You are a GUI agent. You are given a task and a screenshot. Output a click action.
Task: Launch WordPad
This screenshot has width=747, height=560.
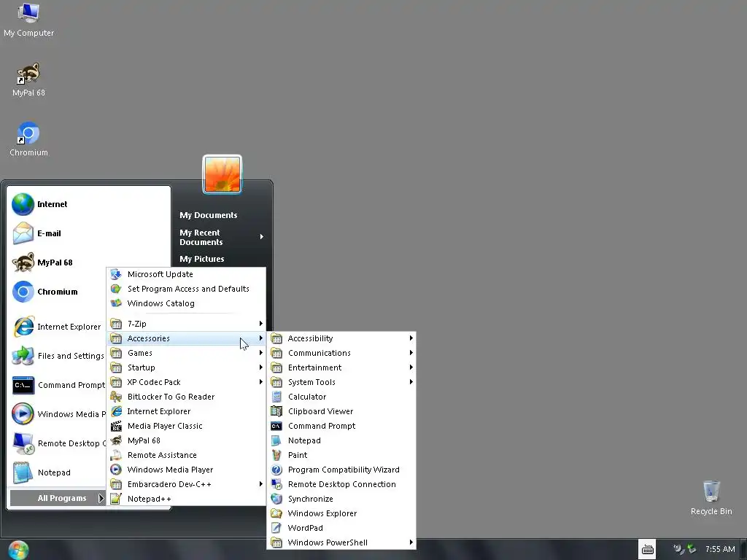click(341, 528)
